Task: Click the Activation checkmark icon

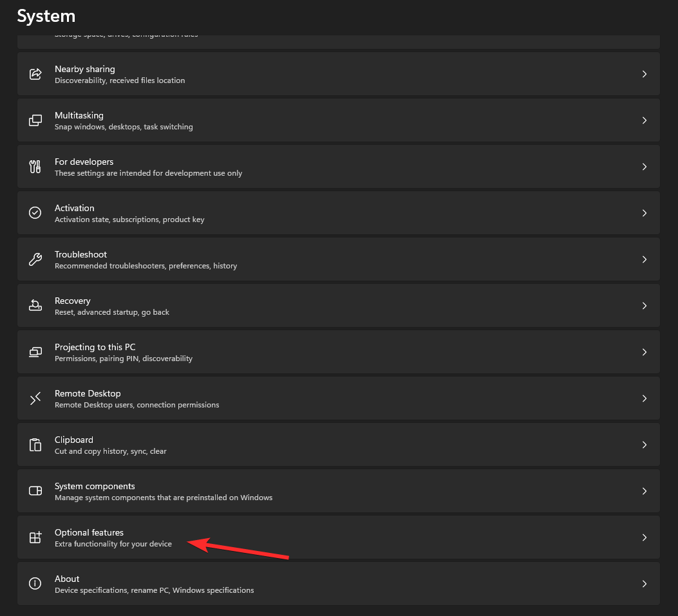Action: (x=35, y=212)
